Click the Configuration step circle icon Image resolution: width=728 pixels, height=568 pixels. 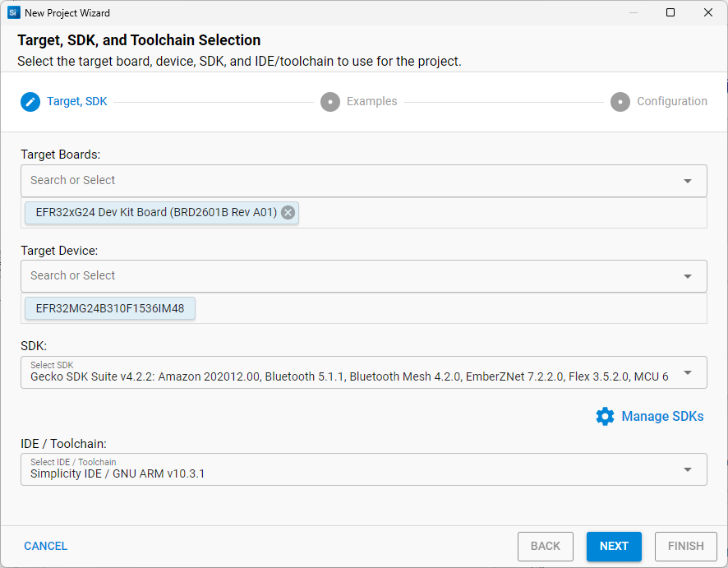pos(620,101)
